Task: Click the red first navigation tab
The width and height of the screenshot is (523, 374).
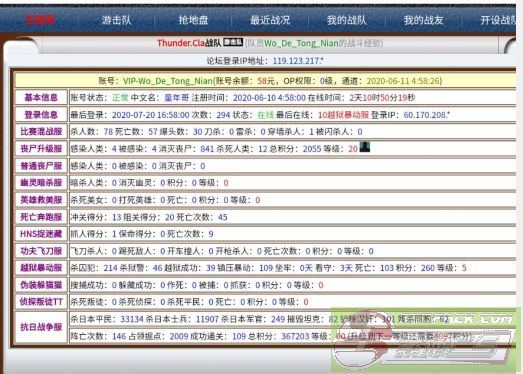Action: [40, 20]
